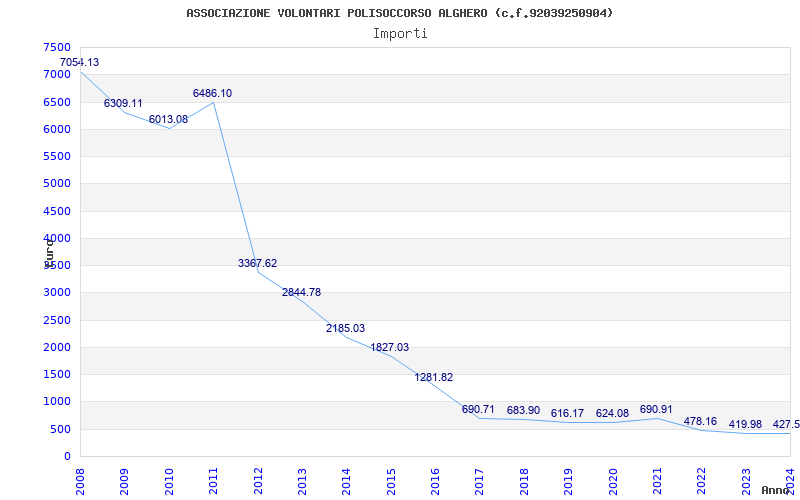
Task: Click year 2021 on x-axis
Action: point(657,481)
